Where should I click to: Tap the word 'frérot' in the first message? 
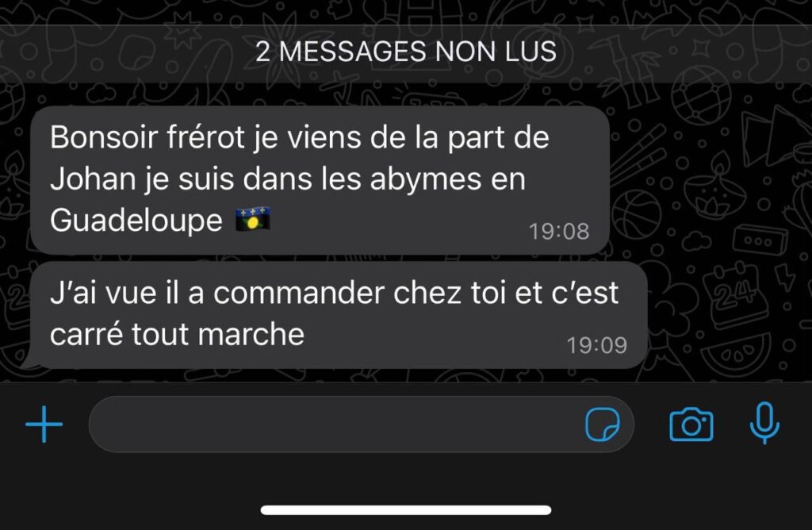pos(205,137)
